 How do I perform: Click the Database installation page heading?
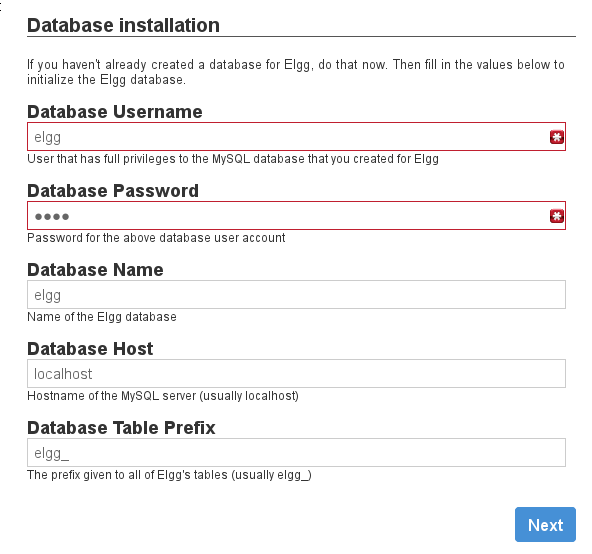click(123, 26)
